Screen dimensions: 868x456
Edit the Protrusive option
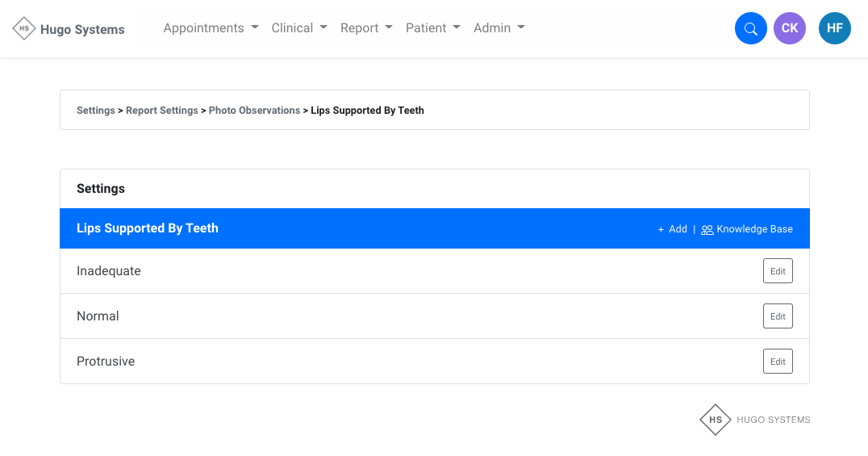click(778, 362)
